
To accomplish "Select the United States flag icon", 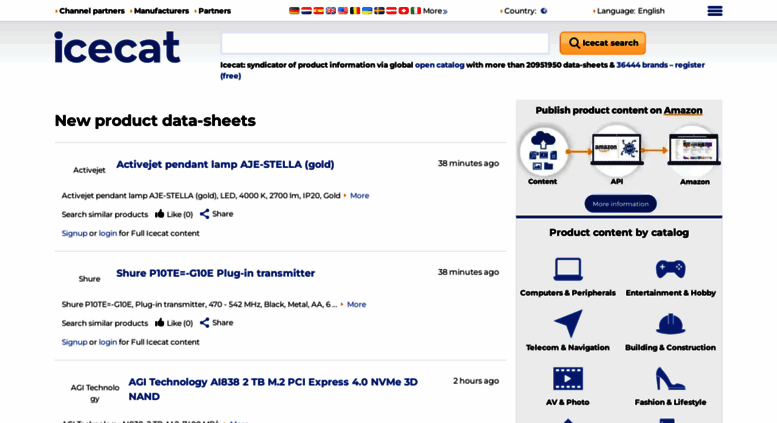I will (343, 10).
